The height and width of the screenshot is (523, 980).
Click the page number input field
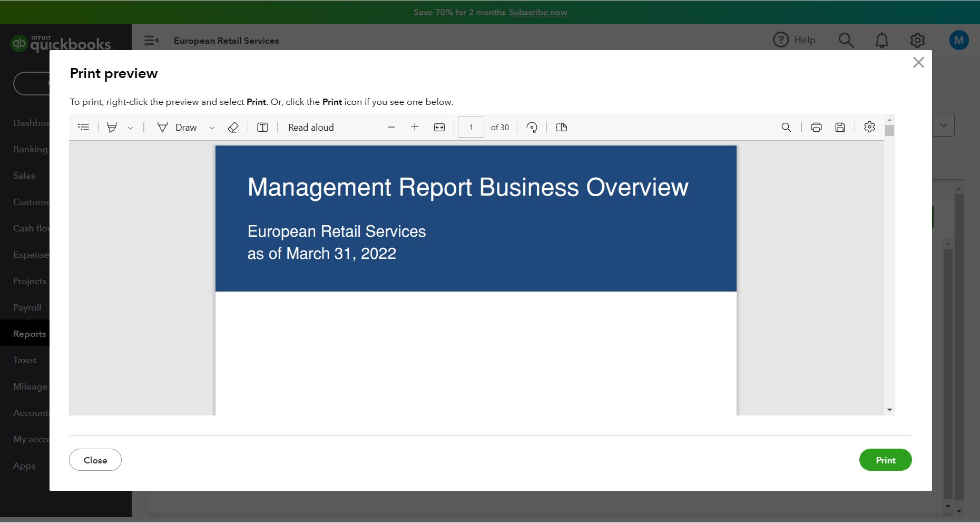coord(471,127)
